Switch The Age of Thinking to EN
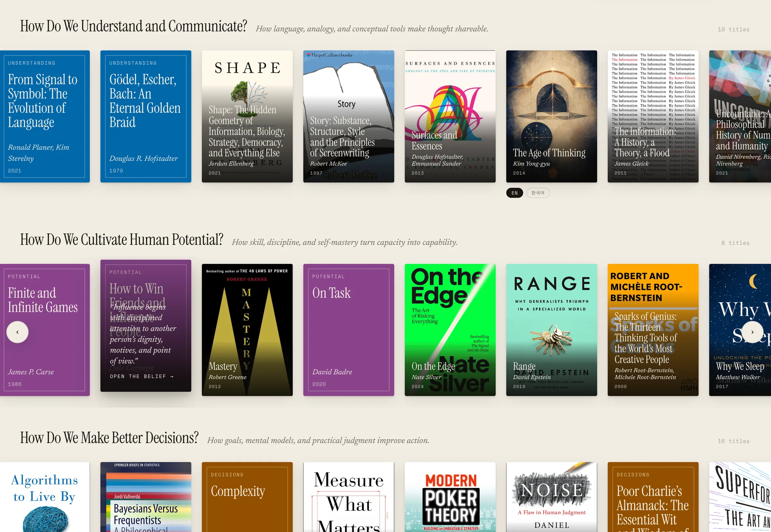Viewport: 771px width, 532px height. 514,193
